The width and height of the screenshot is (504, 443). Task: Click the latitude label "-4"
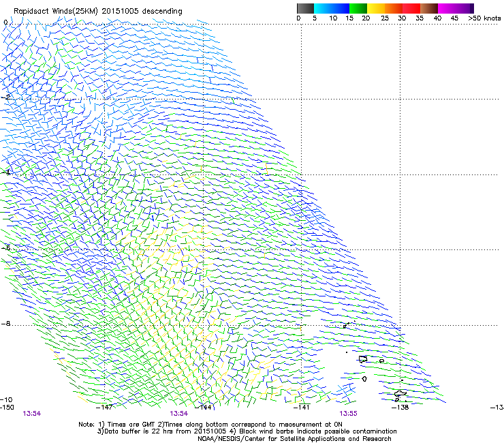point(5,172)
